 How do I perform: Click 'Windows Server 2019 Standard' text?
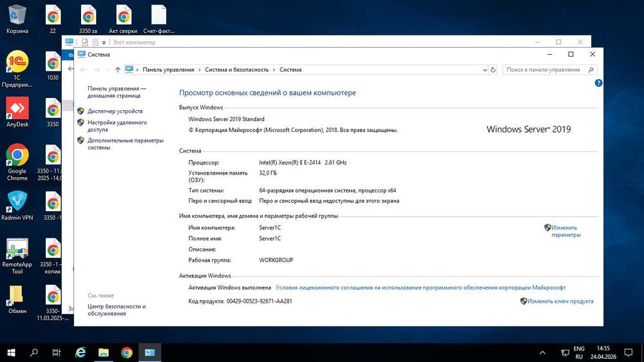(x=226, y=119)
